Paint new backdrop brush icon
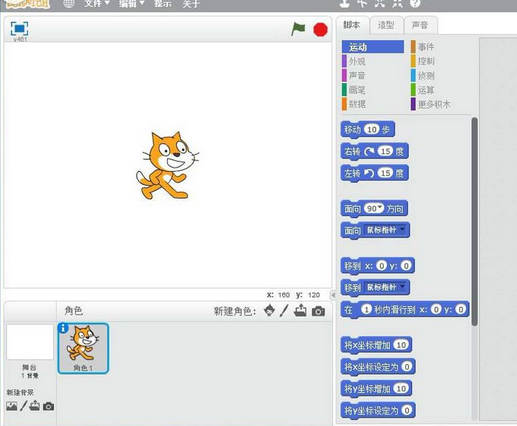517x426 pixels. coord(23,406)
